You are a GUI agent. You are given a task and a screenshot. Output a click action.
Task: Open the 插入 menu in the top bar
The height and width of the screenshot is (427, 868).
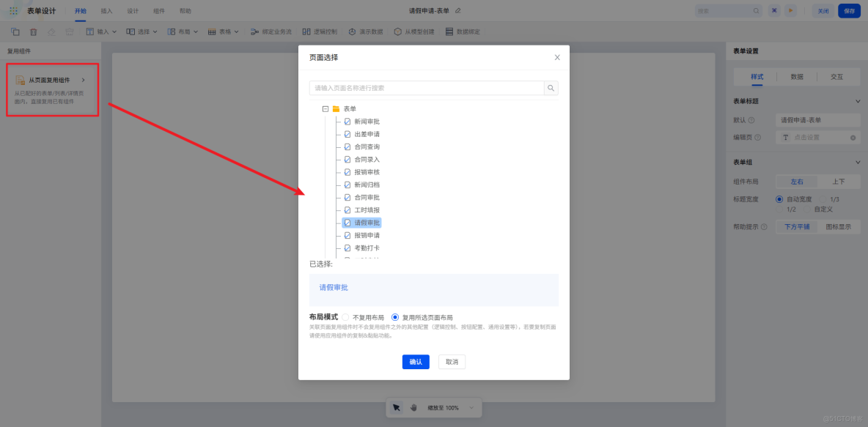[x=106, y=10]
